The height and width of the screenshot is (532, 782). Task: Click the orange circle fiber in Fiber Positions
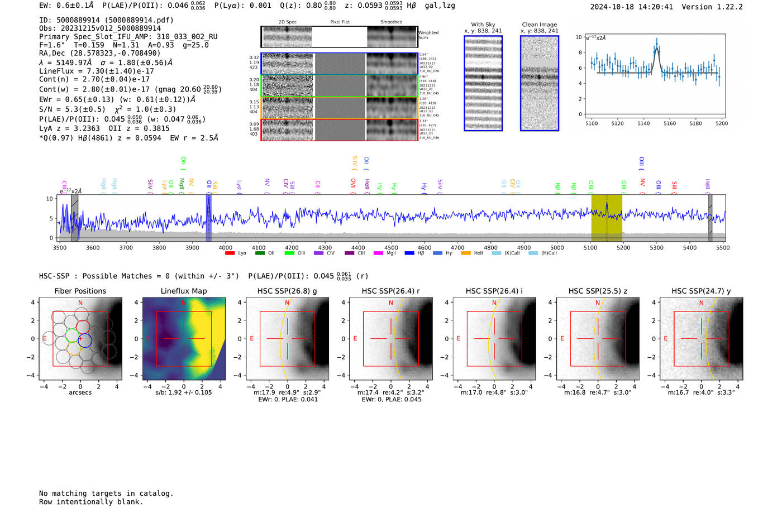click(x=74, y=349)
